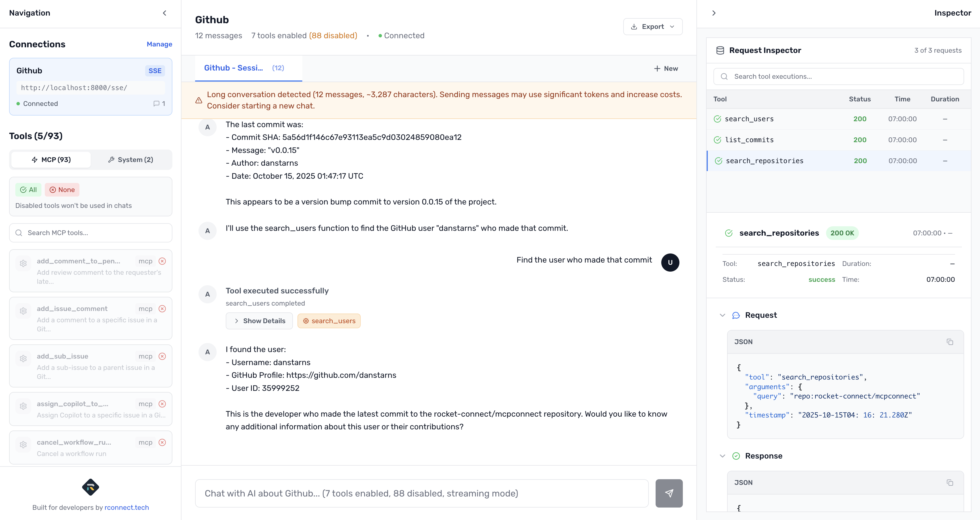Open the Manage connections link

coord(159,44)
